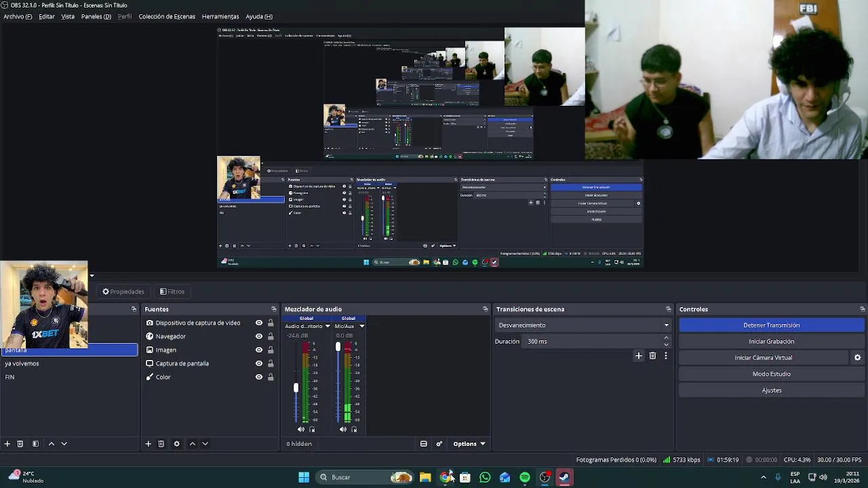Viewport: 868px width, 488px height.
Task: Open Ajustes from Controles
Action: click(771, 390)
